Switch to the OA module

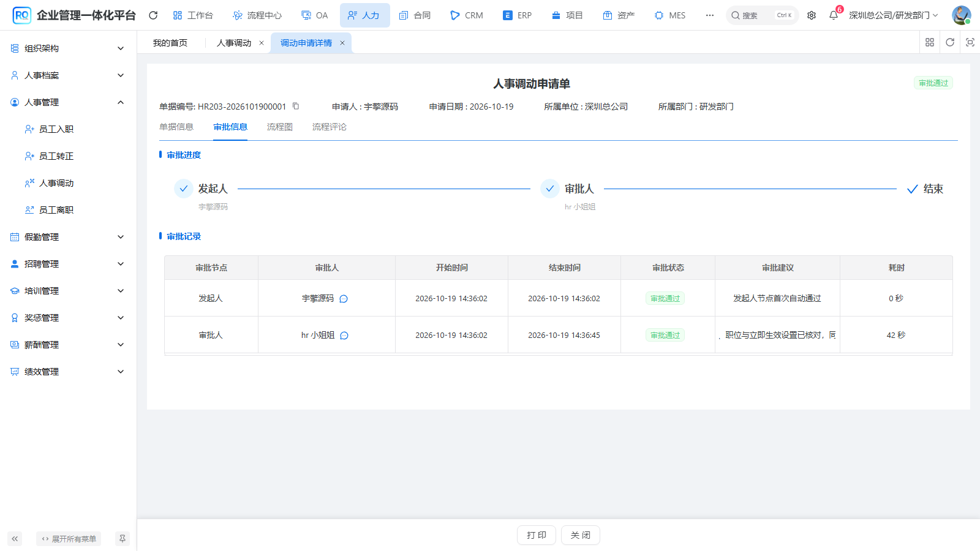coord(315,15)
